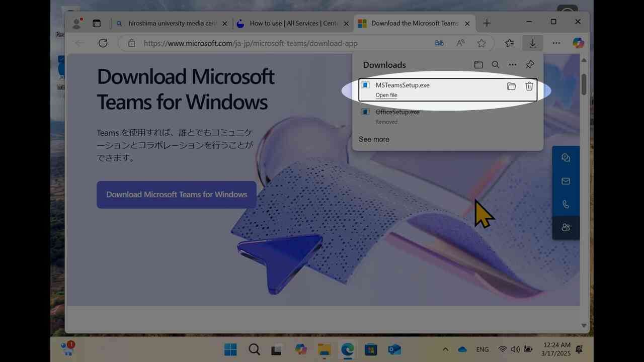Open the notification bell icon
This screenshot has height=362, width=644.
tap(579, 349)
